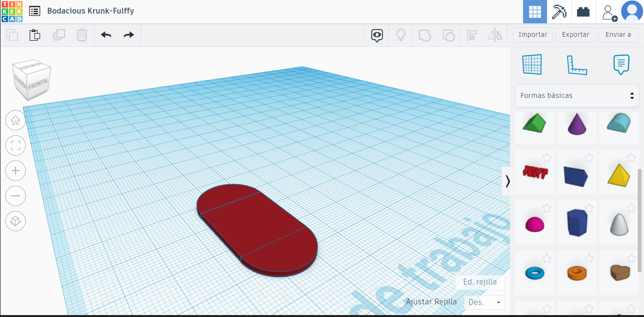Click the Paste toolbar icon
The width and height of the screenshot is (644, 317).
pyautogui.click(x=34, y=35)
